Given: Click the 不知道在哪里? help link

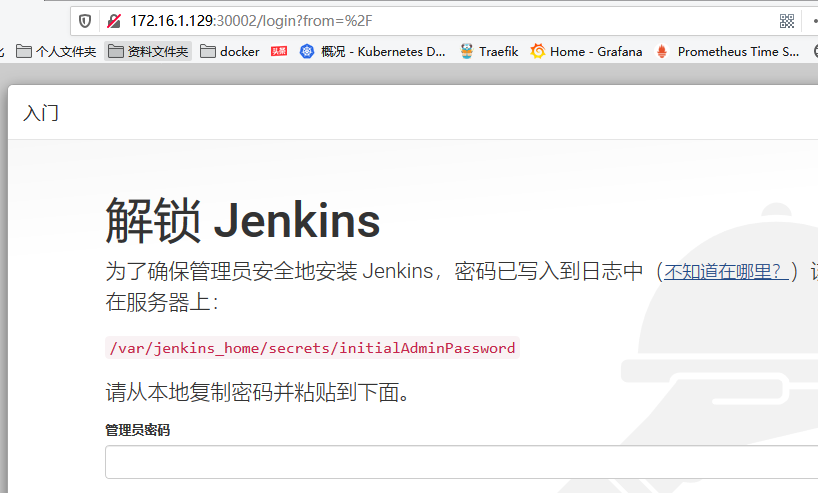Looking at the screenshot, I should tap(725, 271).
